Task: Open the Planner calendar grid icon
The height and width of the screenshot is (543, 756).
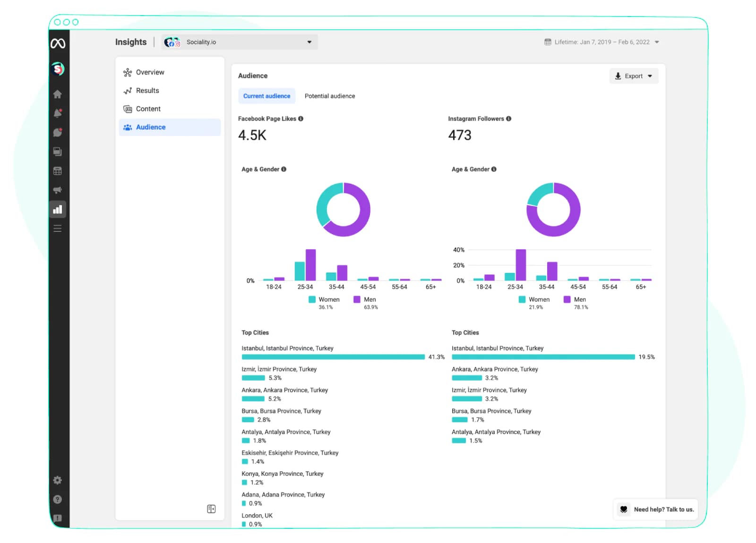Action: [58, 171]
